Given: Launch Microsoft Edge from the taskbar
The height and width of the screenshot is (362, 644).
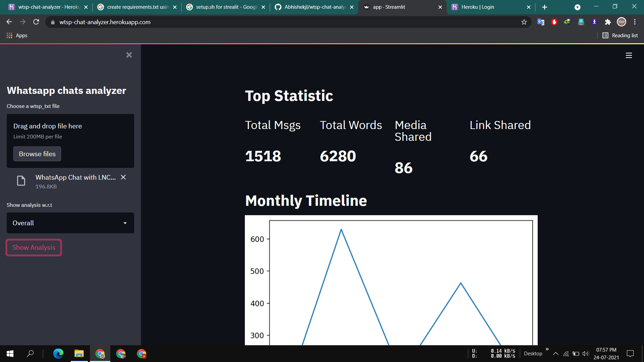Looking at the screenshot, I should tap(59, 354).
